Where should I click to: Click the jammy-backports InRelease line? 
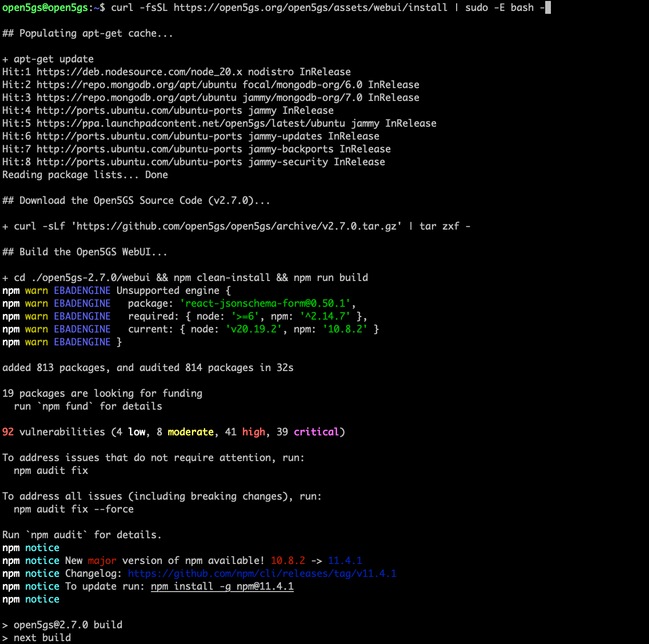click(197, 149)
